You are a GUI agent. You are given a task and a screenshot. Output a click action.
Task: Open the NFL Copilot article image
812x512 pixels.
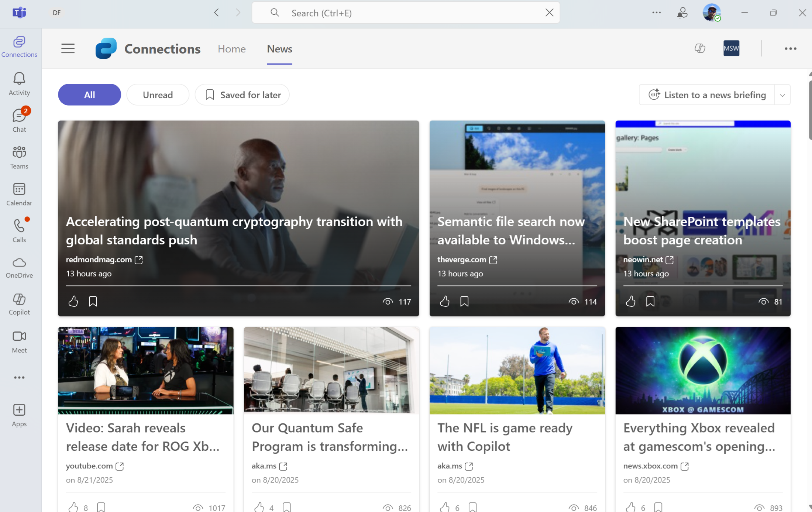pos(517,370)
